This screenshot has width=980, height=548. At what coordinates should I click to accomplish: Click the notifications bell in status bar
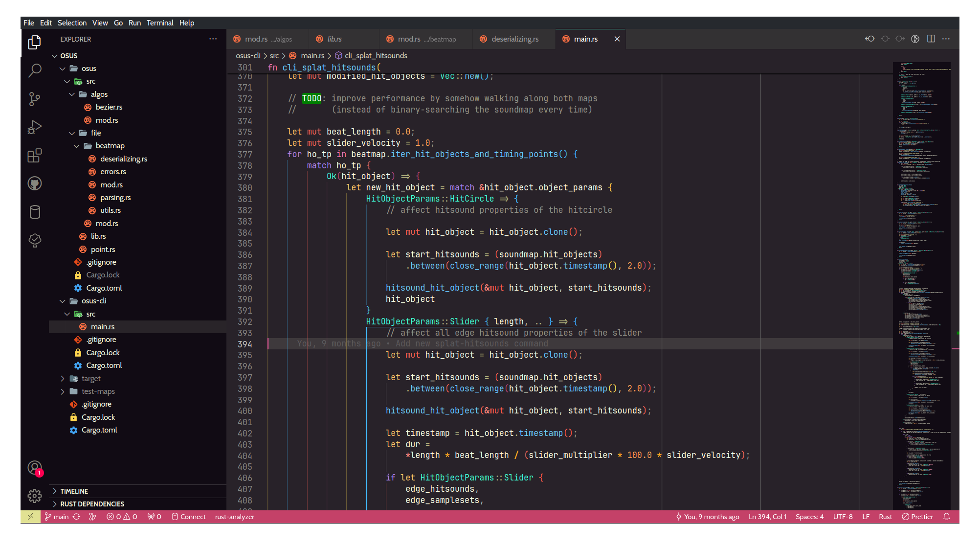pos(946,517)
